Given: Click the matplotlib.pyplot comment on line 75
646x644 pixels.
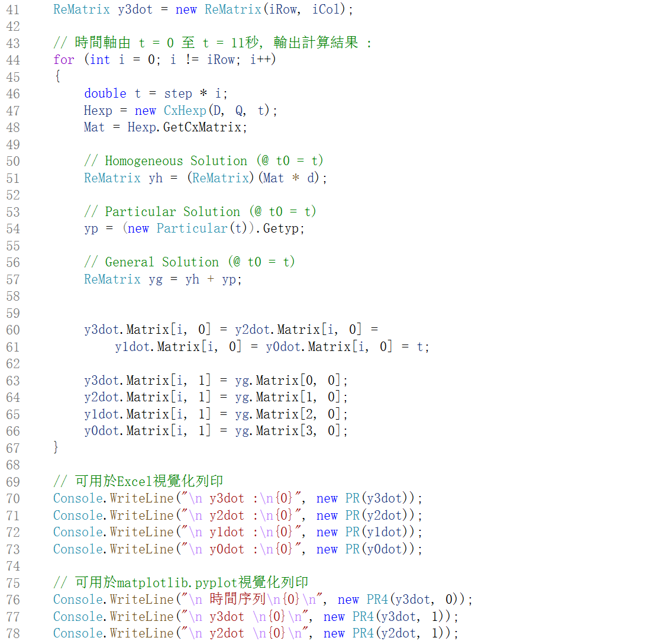Looking at the screenshot, I should (x=181, y=582).
